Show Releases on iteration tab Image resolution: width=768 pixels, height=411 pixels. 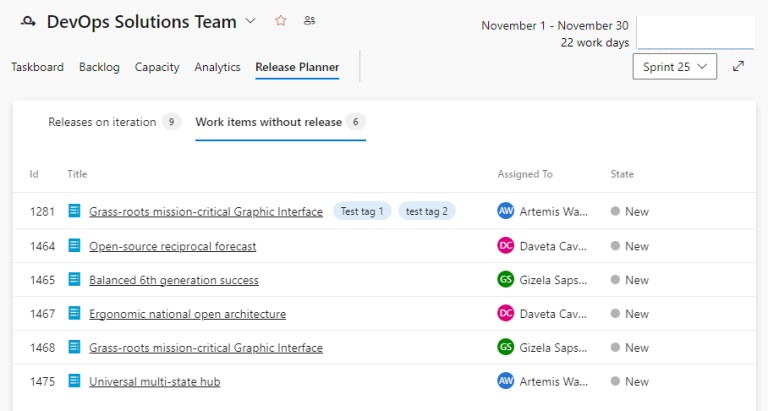(x=102, y=122)
